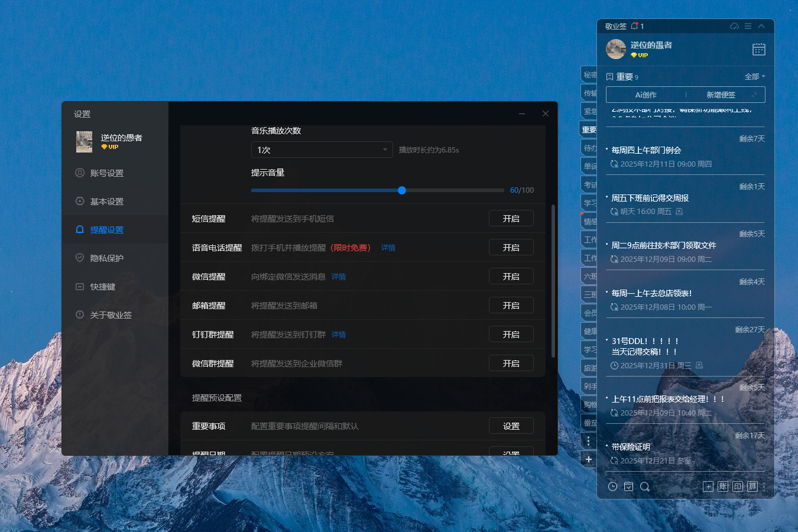Click the cloud sync icon in note panel header

pyautogui.click(x=734, y=26)
